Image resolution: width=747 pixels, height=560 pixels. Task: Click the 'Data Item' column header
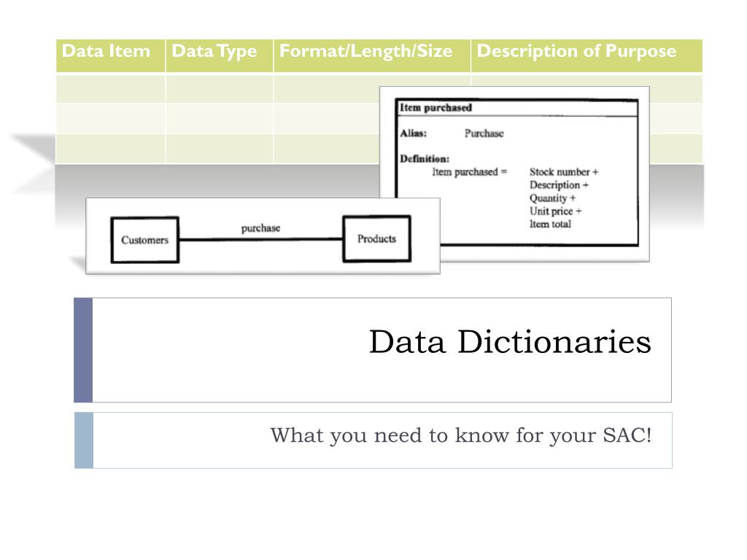pyautogui.click(x=111, y=55)
